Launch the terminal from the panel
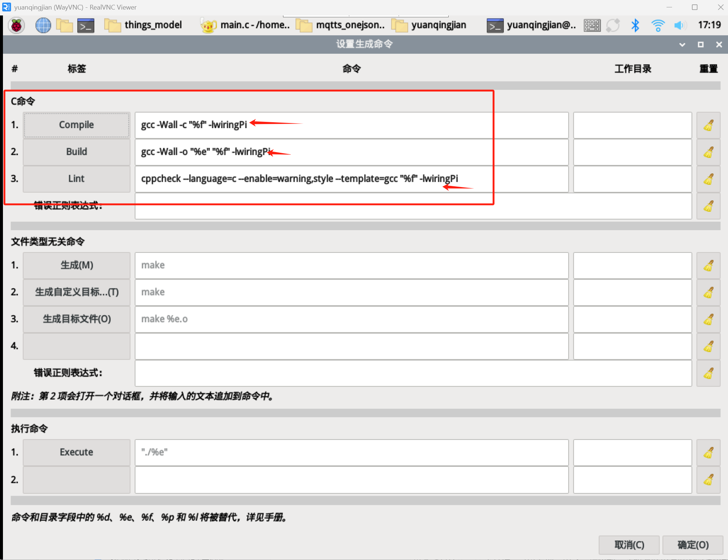The width and height of the screenshot is (728, 560). tap(86, 25)
